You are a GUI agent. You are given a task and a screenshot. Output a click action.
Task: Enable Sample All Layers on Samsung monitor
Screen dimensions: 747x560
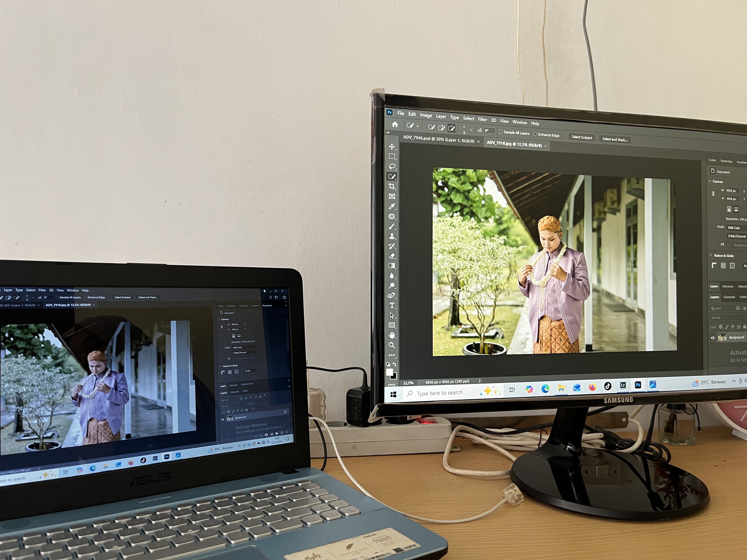click(x=500, y=132)
